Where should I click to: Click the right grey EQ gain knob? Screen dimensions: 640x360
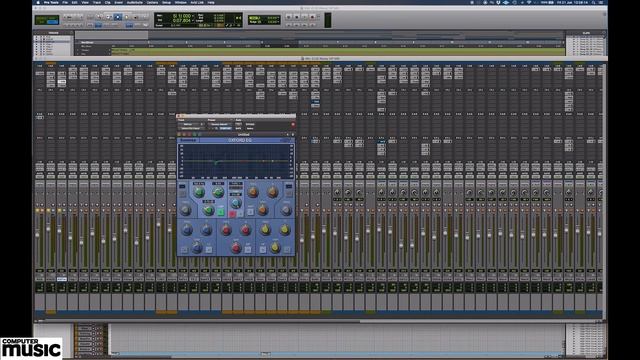[x=286, y=210]
